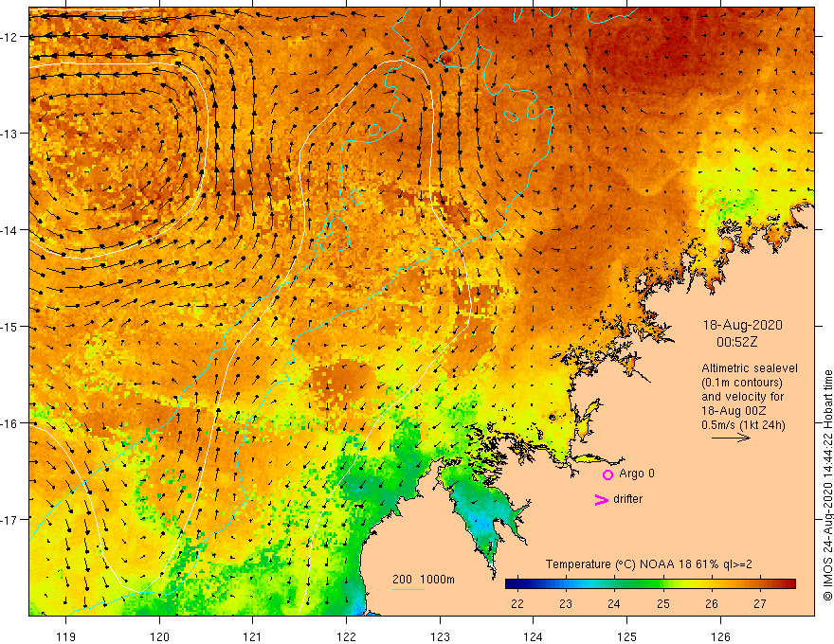Click the color bar tick label '26'

tap(712, 603)
